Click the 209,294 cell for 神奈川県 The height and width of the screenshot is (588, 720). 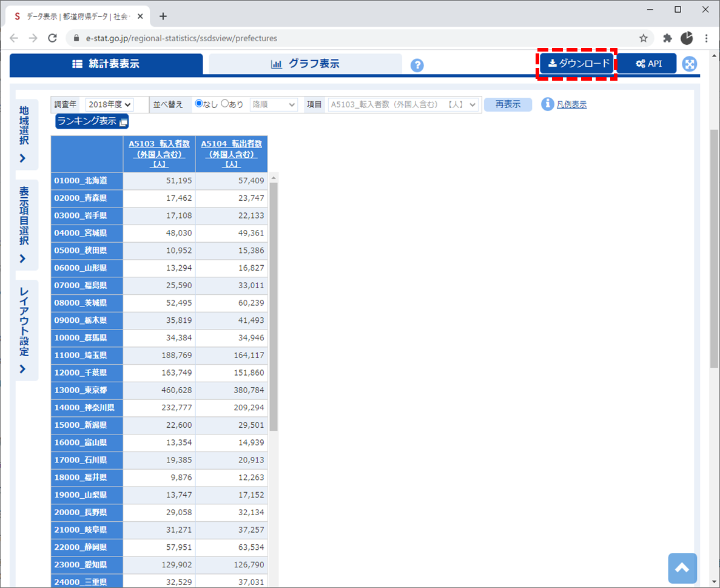tap(232, 407)
